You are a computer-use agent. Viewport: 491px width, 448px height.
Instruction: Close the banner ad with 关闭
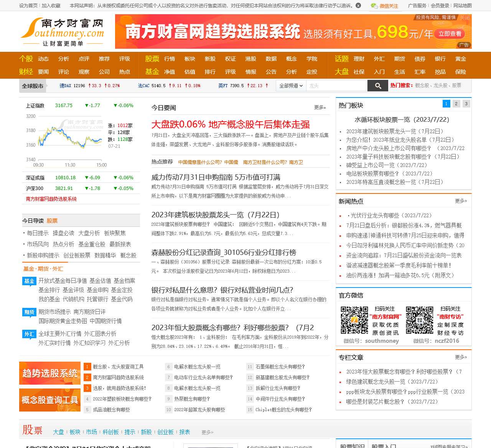pos(465,18)
